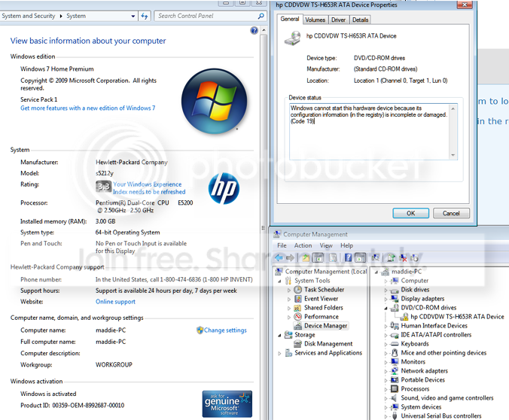
Task: Click the refresh button beside the address bar
Action: 145,16
